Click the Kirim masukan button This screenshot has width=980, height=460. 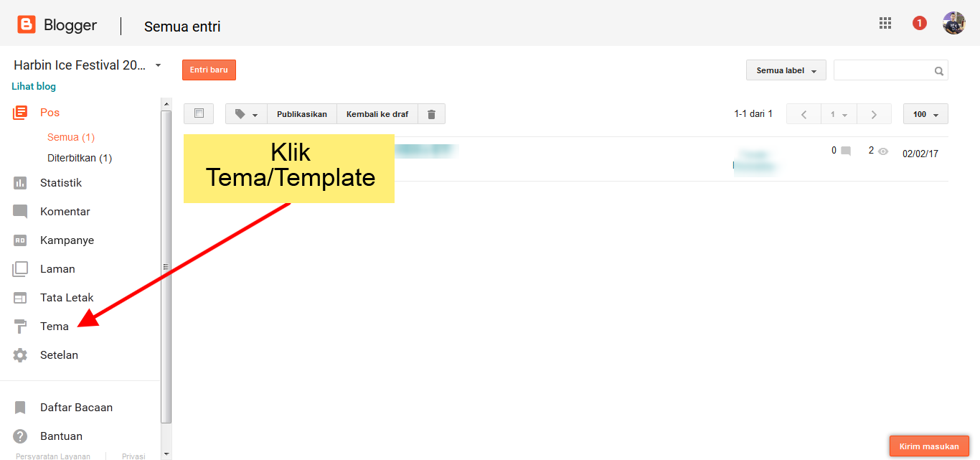[x=929, y=446]
